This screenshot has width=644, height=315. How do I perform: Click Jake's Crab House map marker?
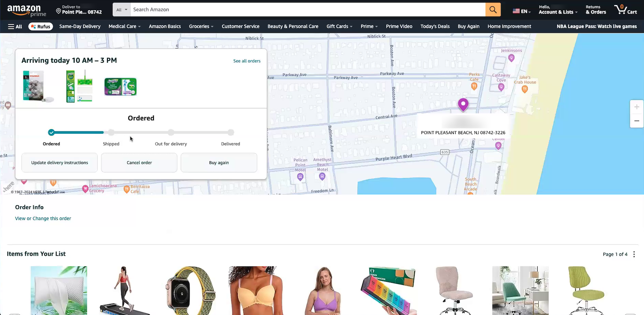pyautogui.click(x=525, y=90)
